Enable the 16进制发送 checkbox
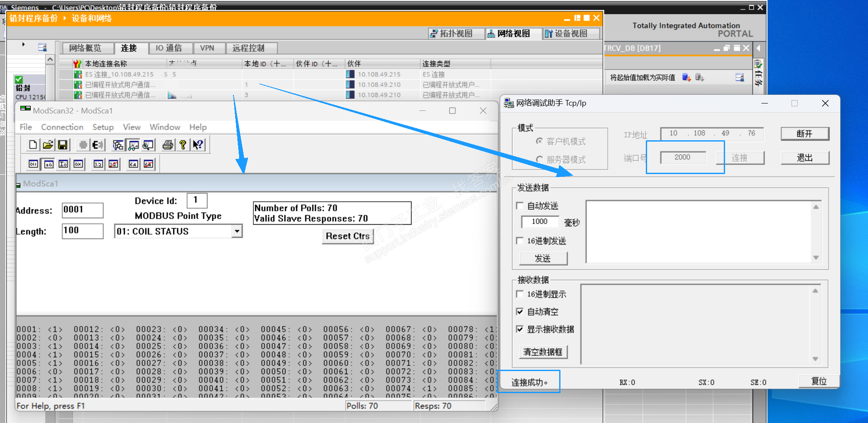Screen dimensions: 868x423 520,241
